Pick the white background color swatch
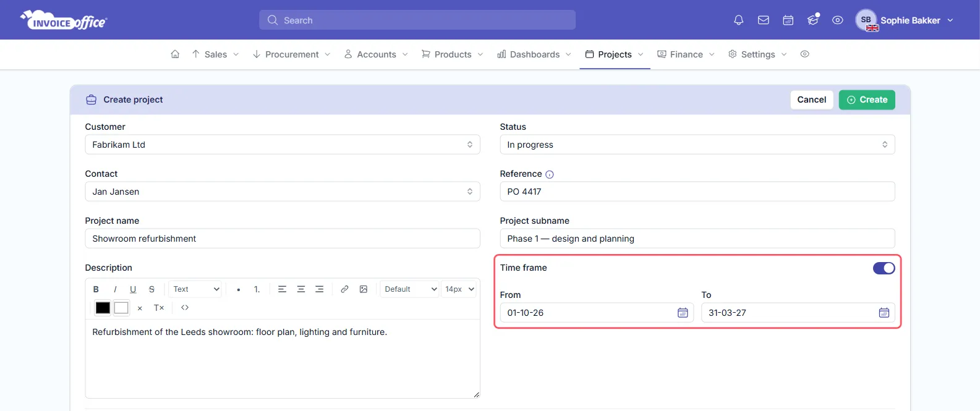This screenshot has height=411, width=980. pos(121,308)
